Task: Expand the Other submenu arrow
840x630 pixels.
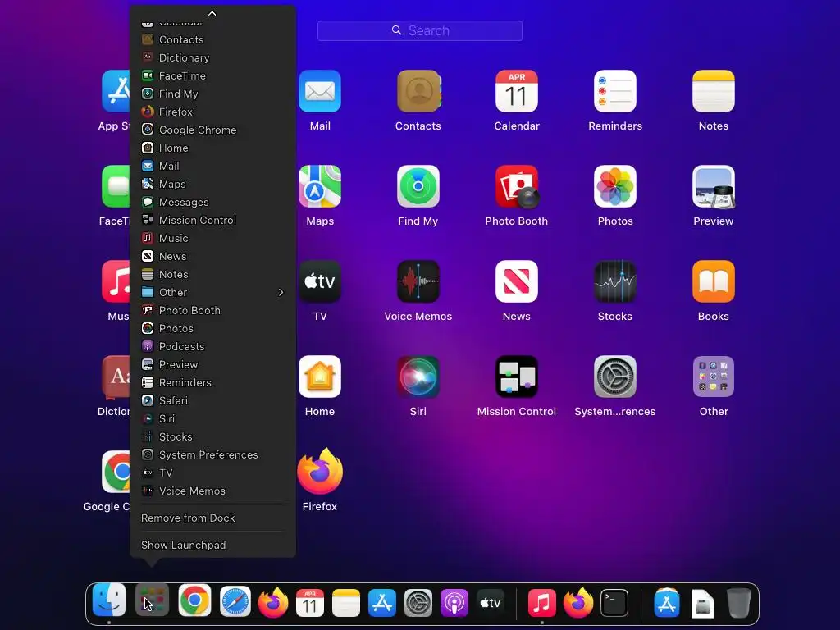Action: 281,293
